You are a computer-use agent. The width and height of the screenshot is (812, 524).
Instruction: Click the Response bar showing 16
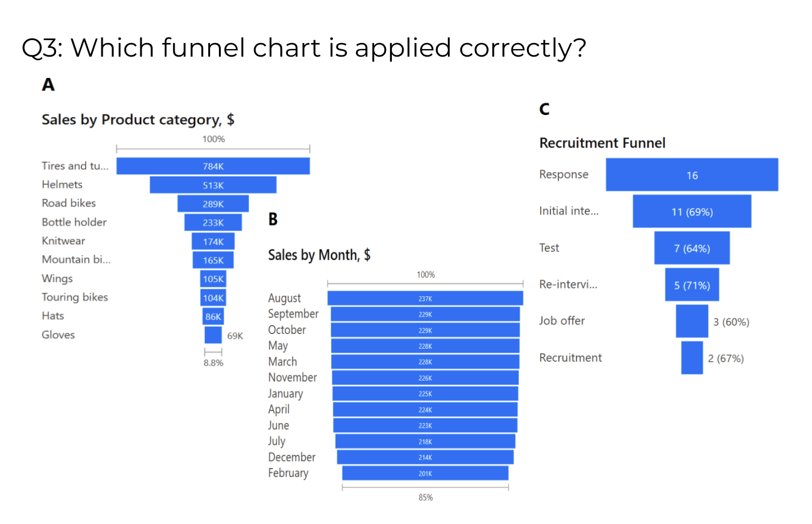tap(692, 175)
